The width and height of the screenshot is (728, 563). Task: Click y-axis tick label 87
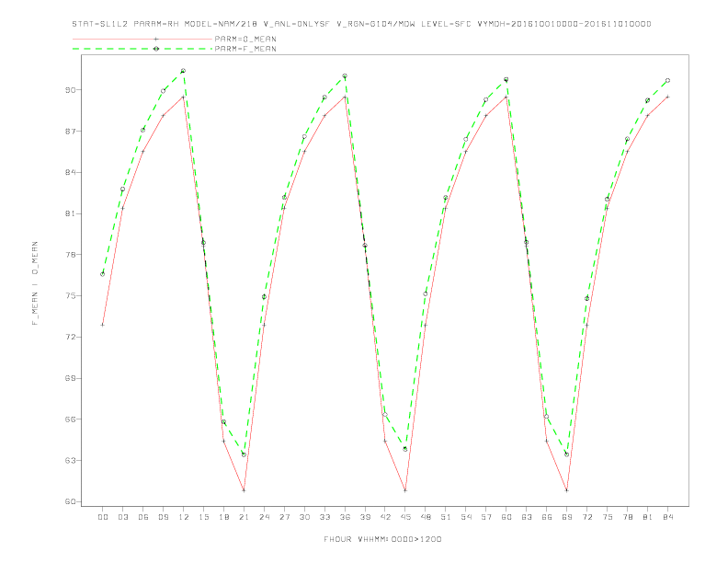pos(70,131)
